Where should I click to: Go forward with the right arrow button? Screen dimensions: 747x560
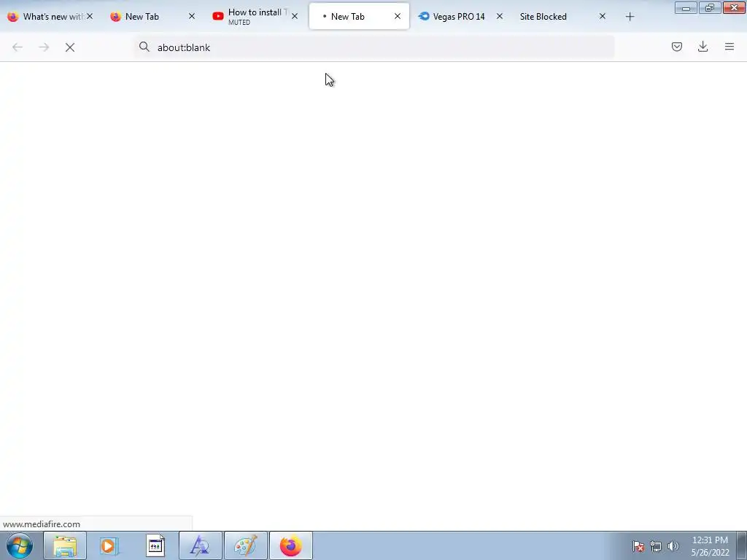click(44, 47)
